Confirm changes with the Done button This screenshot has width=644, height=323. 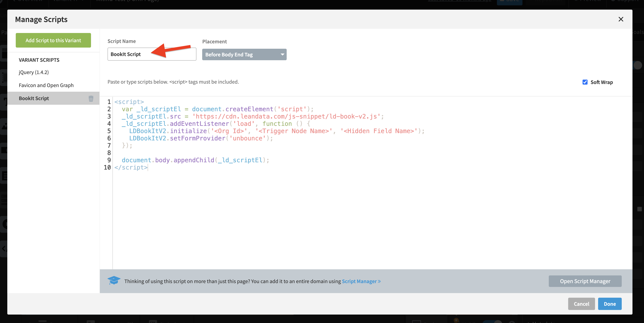610,304
